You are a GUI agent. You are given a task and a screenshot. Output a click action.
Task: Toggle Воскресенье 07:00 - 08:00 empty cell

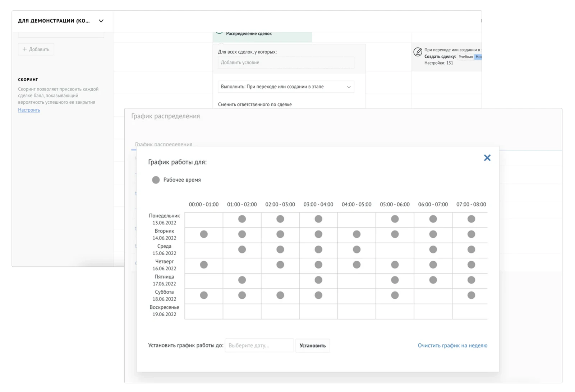coord(470,311)
